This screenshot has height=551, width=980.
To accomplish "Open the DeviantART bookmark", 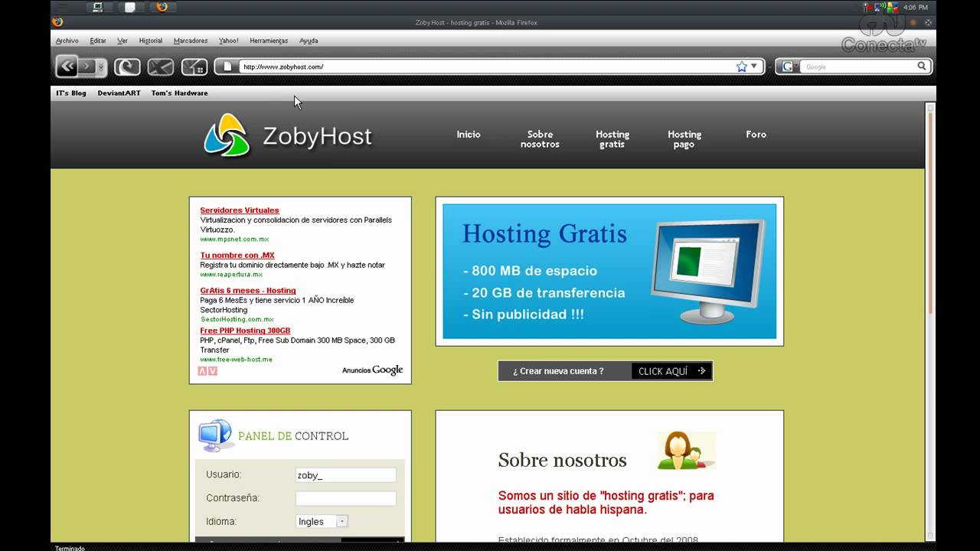I will pyautogui.click(x=119, y=93).
